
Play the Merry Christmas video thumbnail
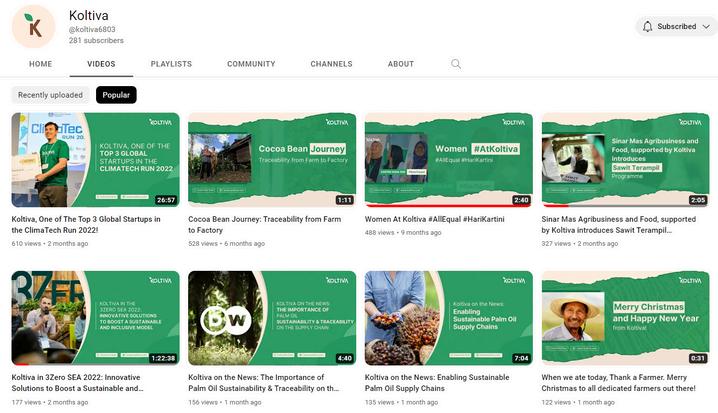point(626,318)
